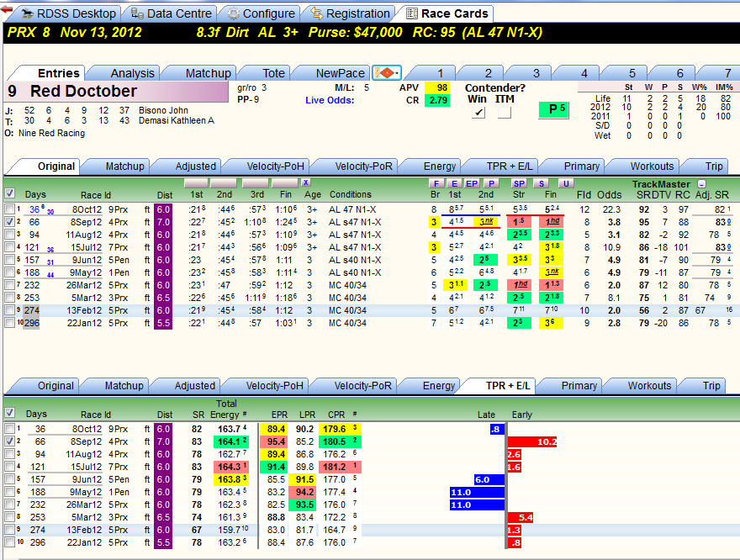Click the F pace filter button
Viewport: 740px width, 560px height.
pyautogui.click(x=436, y=183)
